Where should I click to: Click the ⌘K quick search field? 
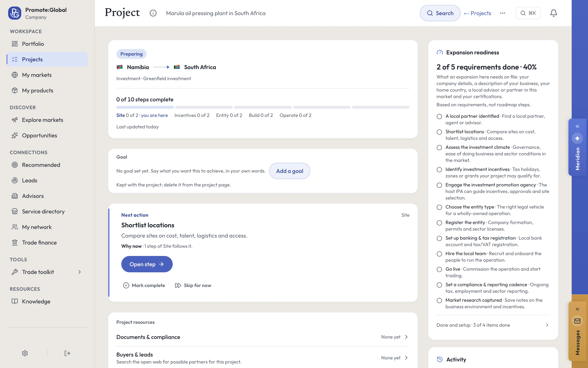(528, 13)
